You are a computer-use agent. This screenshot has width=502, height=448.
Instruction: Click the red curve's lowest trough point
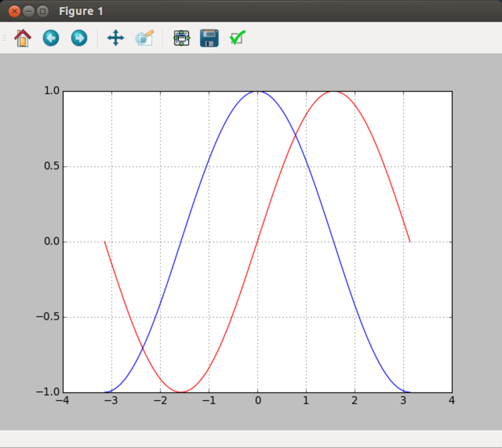tap(181, 392)
